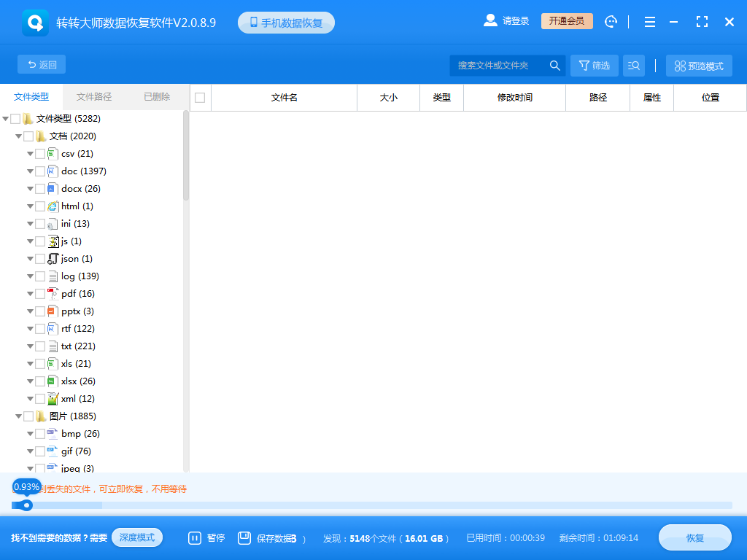Viewport: 747px width, 560px height.
Task: Collapse the 文档 (2020) tree node
Action: click(18, 136)
